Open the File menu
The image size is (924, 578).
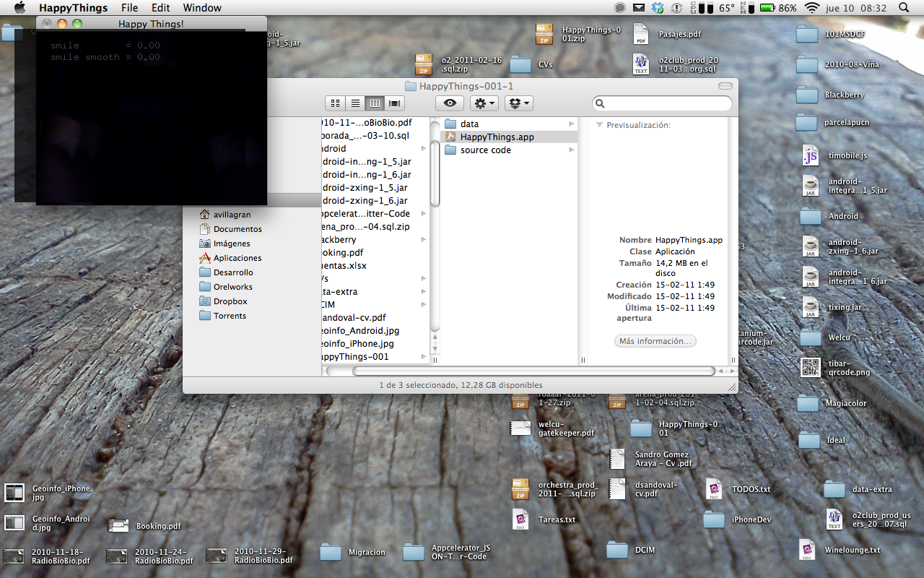click(x=130, y=8)
